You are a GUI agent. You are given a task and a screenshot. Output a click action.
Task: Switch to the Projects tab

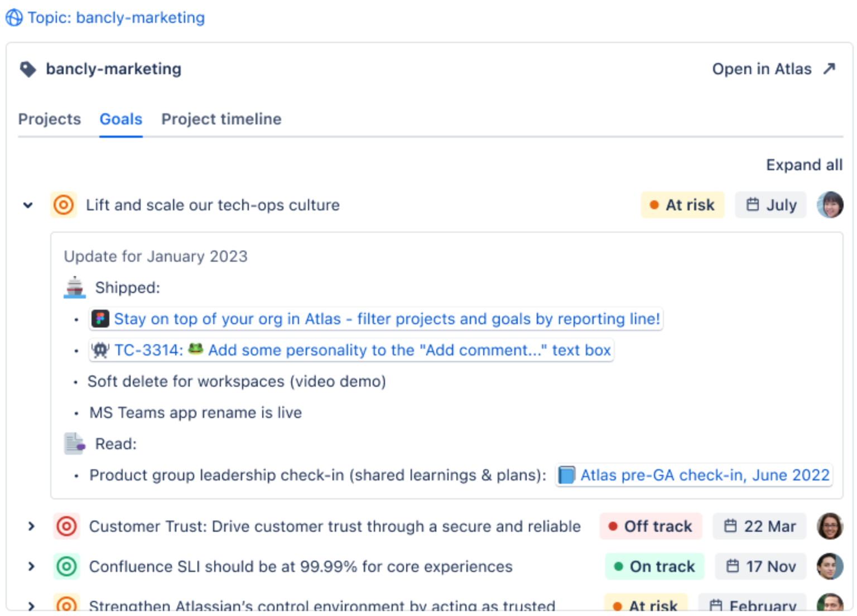(x=50, y=119)
